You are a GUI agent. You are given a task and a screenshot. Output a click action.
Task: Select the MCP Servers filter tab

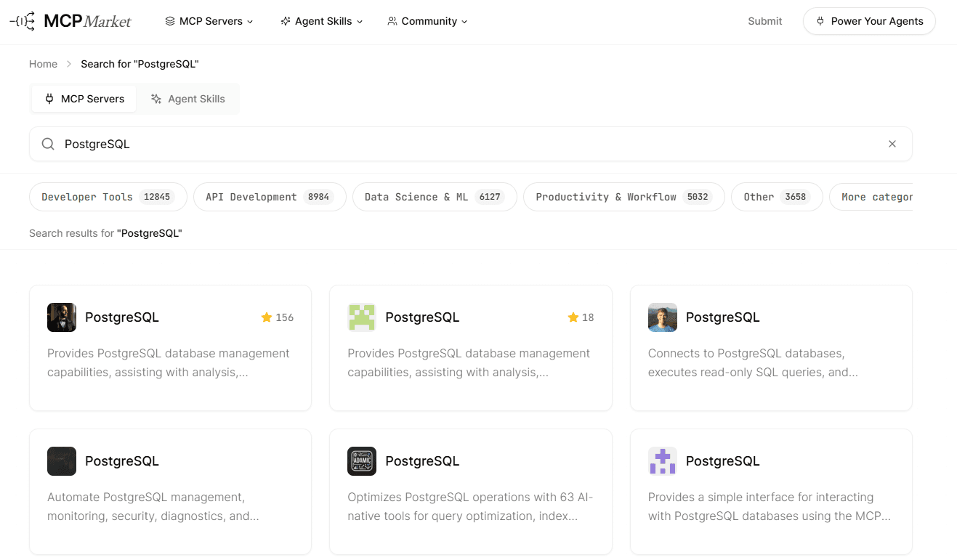[x=84, y=98]
